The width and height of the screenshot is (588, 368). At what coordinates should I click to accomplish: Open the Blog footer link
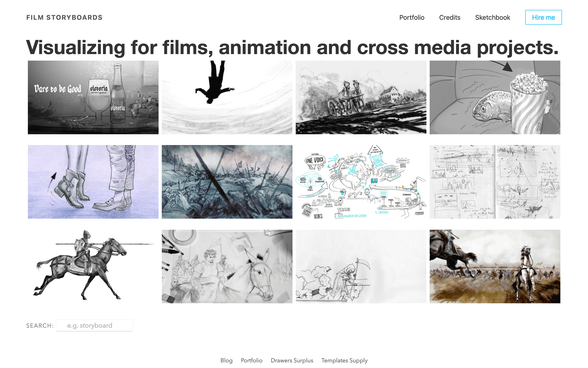click(x=226, y=360)
